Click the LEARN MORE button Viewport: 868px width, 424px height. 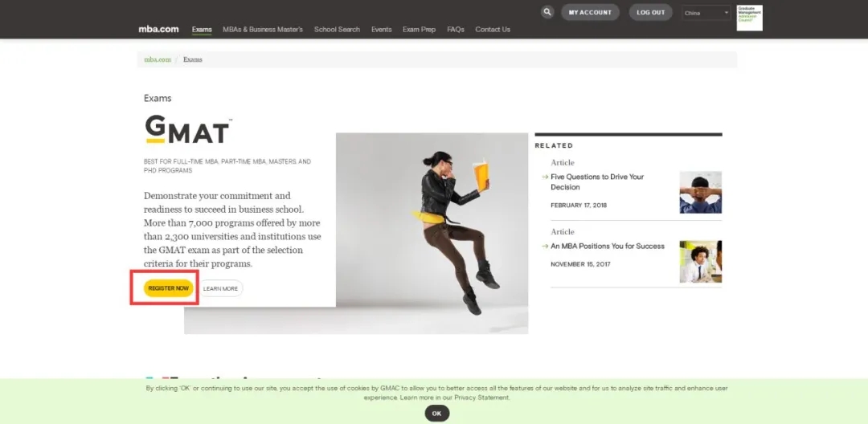[x=220, y=288]
